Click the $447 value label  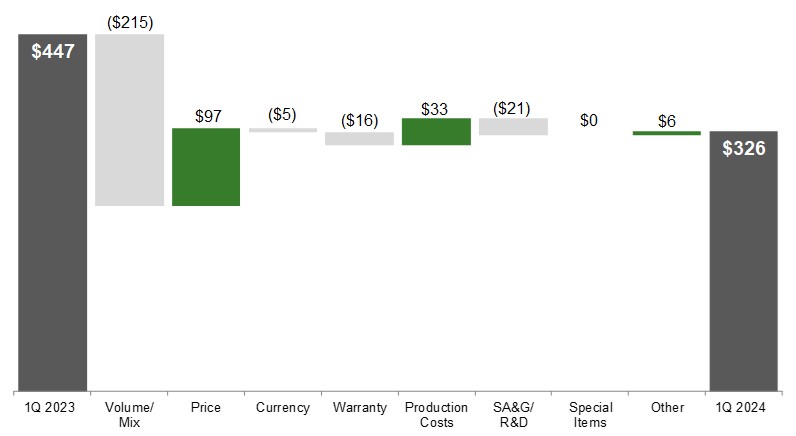(53, 52)
